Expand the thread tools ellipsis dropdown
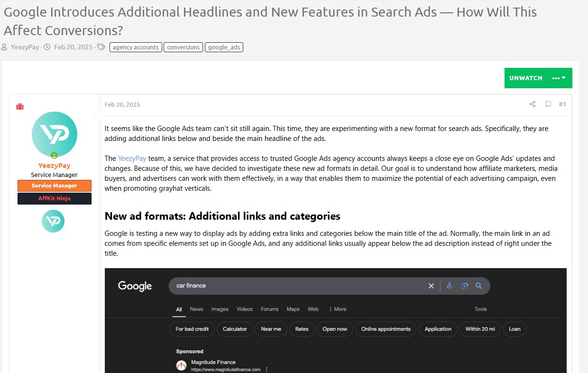Screen dimensions: 588x373 coord(560,78)
